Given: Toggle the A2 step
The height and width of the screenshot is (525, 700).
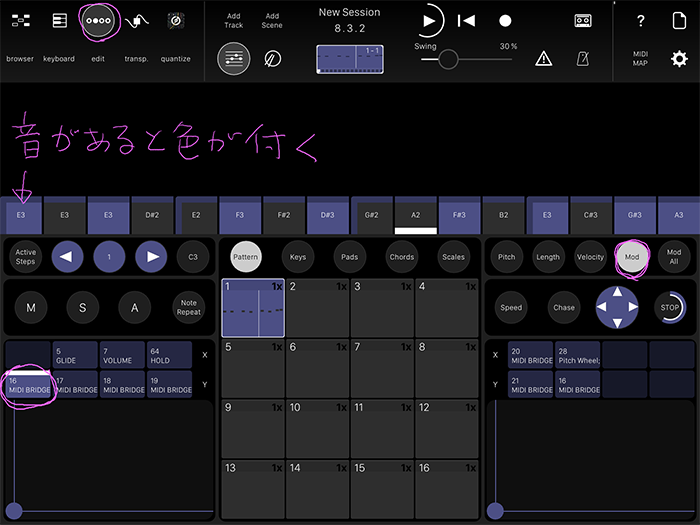Looking at the screenshot, I should point(415,215).
